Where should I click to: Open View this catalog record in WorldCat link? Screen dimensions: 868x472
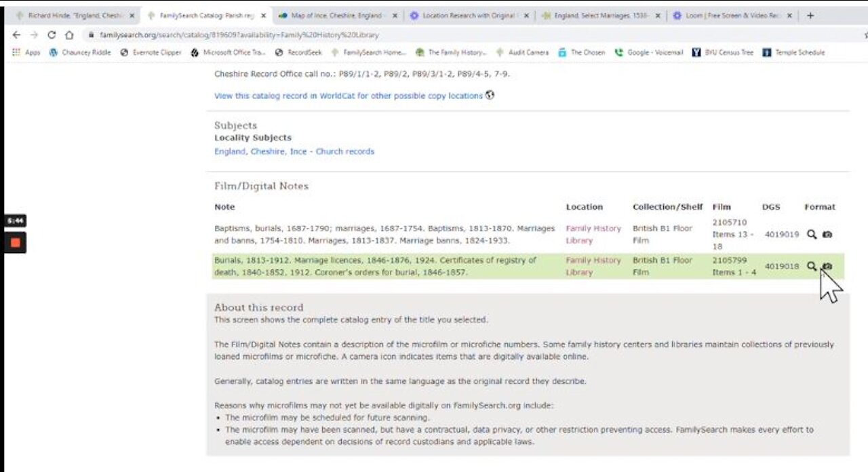pos(349,96)
